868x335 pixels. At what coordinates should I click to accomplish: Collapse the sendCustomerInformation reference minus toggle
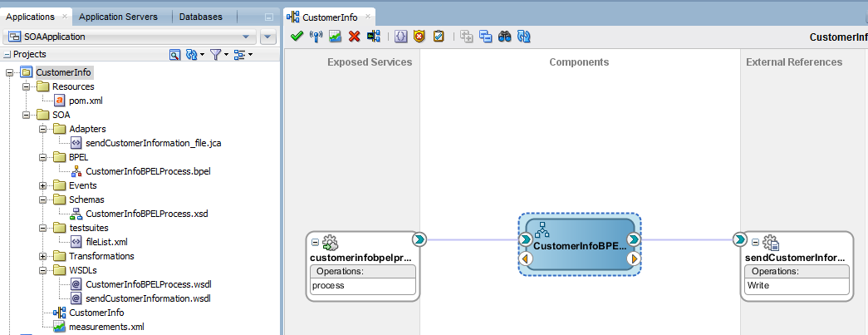point(755,243)
